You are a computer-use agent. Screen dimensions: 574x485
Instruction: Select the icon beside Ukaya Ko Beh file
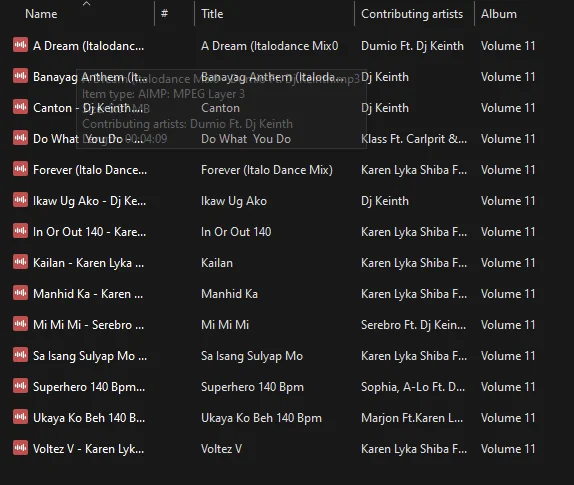coord(20,417)
